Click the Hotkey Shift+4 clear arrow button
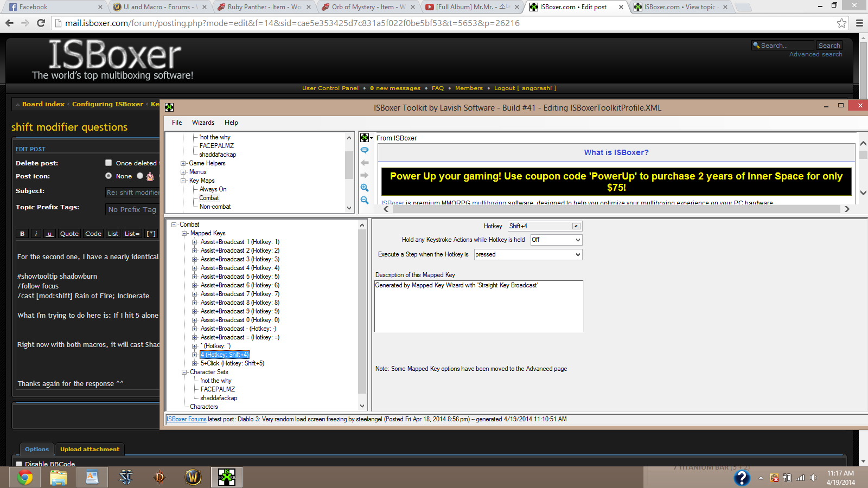Screen dimensions: 868x488 click(576, 226)
